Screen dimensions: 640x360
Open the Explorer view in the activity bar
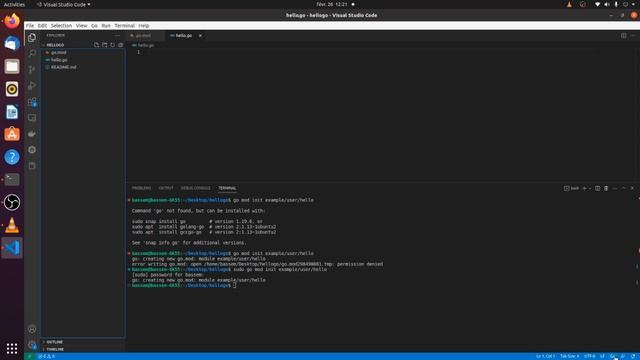pos(32,38)
